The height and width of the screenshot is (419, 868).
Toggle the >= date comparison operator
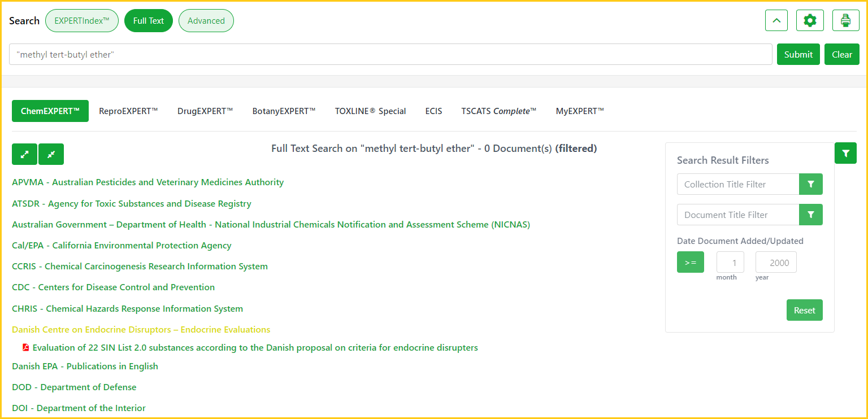pos(691,262)
